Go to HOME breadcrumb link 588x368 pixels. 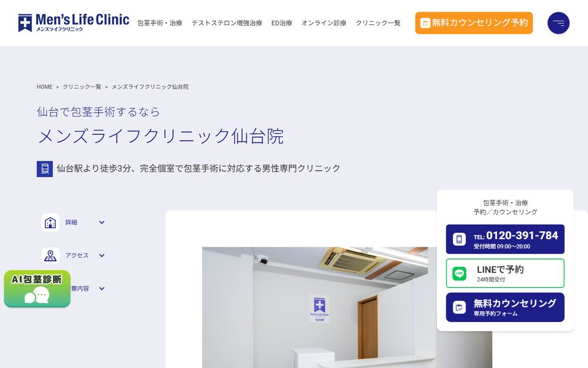point(44,87)
